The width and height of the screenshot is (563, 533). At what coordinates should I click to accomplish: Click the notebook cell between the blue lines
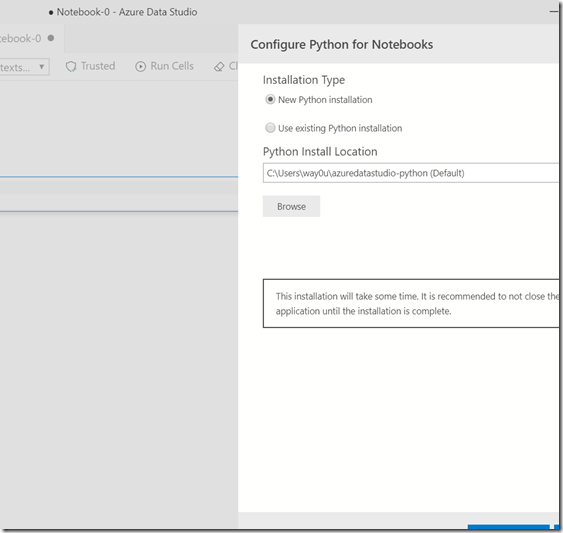coord(119,194)
